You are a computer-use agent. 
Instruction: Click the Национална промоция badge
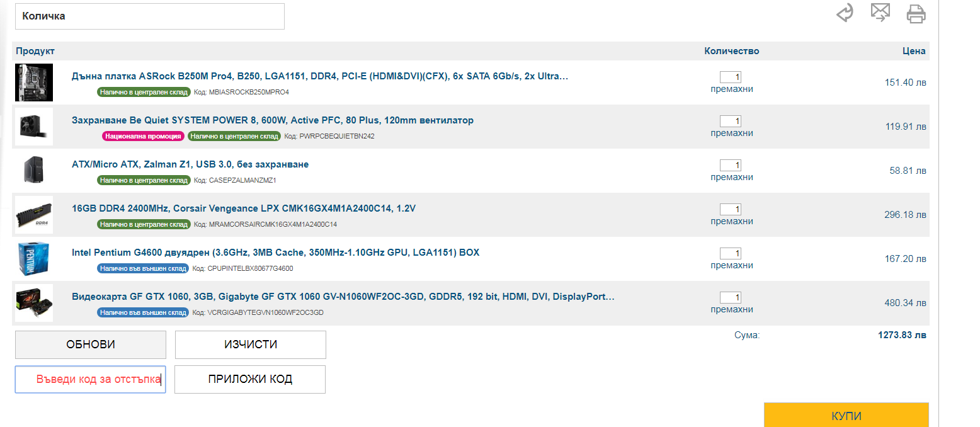pos(143,136)
